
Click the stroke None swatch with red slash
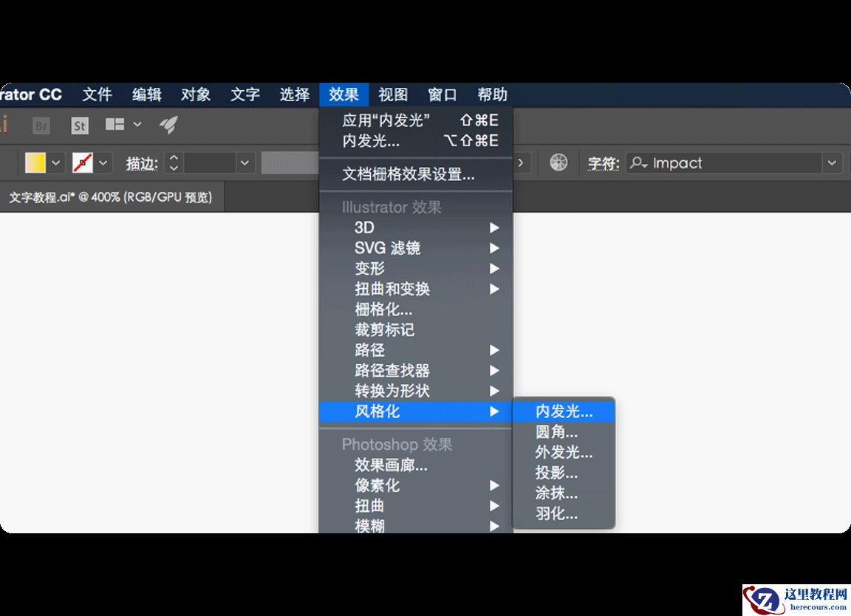point(82,162)
